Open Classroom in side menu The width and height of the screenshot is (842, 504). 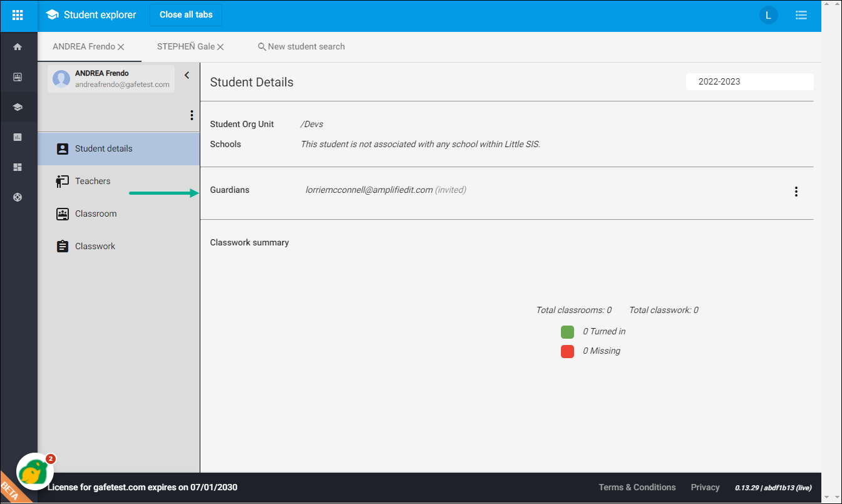119,213
